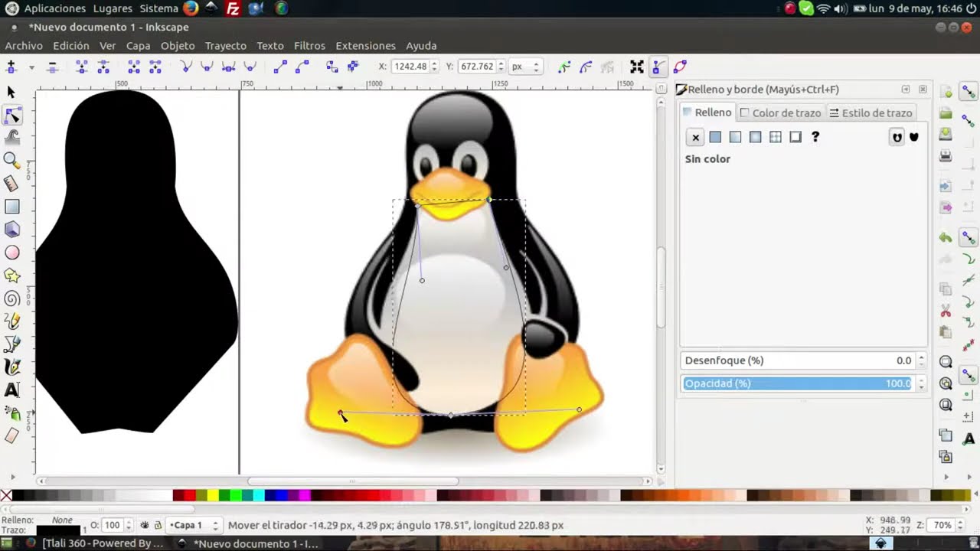Viewport: 980px width, 551px height.
Task: Open the px units dropdown
Action: point(525,67)
